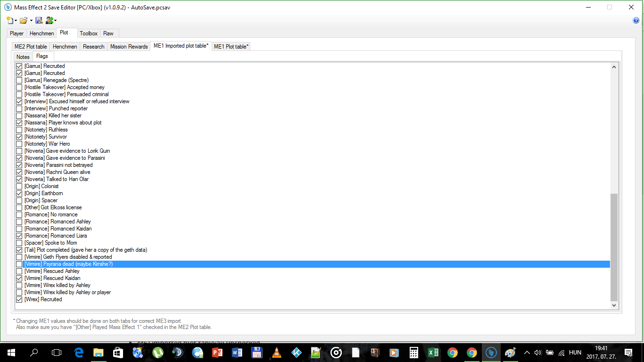This screenshot has height=362, width=644.
Task: Check Other Got Elkoss license
Action: tap(19, 207)
